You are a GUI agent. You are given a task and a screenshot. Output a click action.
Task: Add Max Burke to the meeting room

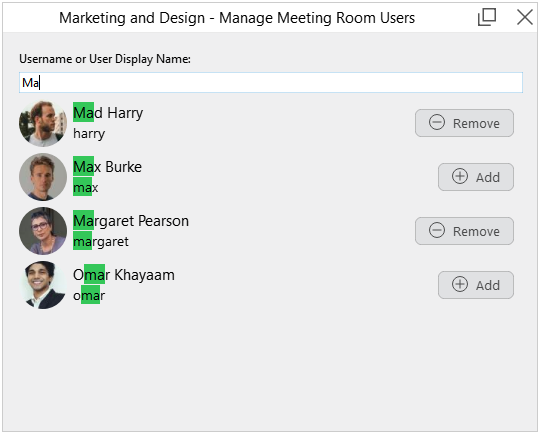[x=476, y=177]
